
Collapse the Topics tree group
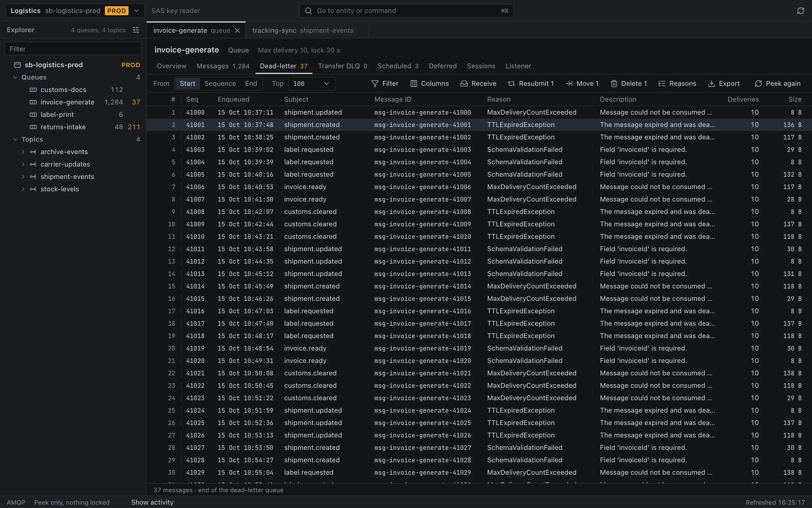point(15,139)
